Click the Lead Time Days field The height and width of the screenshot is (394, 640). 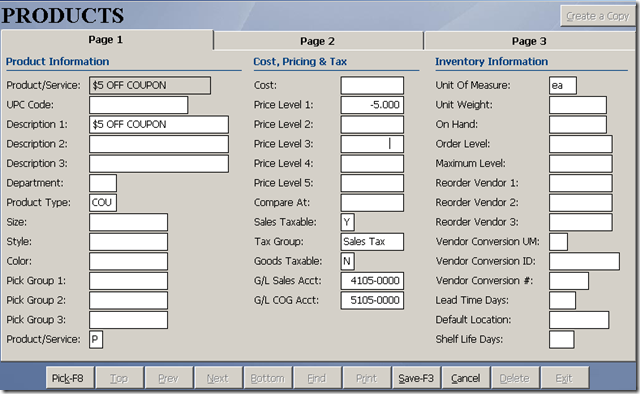point(562,301)
